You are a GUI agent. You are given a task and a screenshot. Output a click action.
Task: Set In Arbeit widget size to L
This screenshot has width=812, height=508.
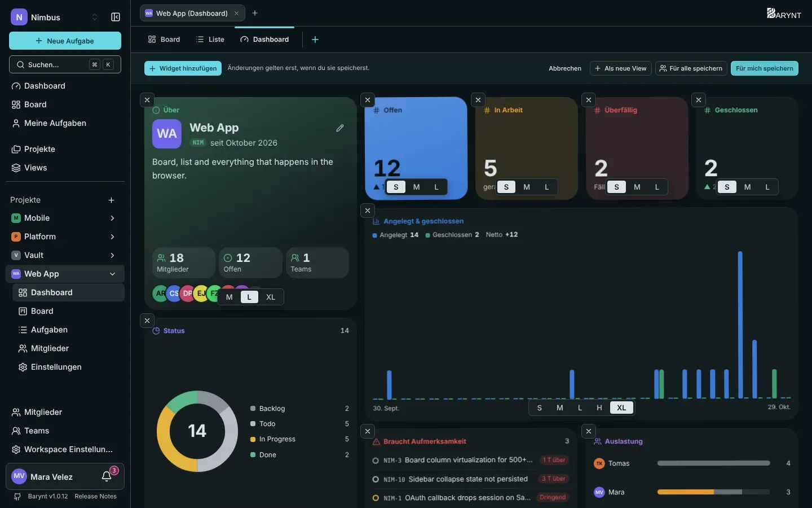546,187
